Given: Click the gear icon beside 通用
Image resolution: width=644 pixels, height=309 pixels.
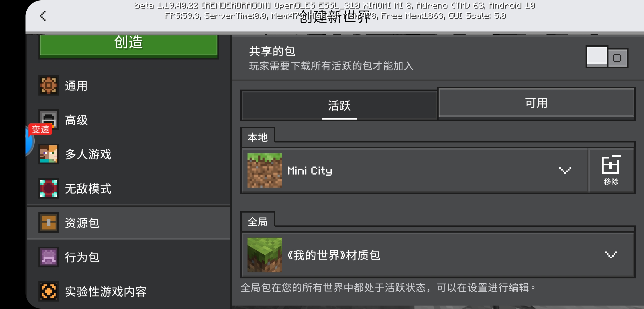Looking at the screenshot, I should [49, 85].
